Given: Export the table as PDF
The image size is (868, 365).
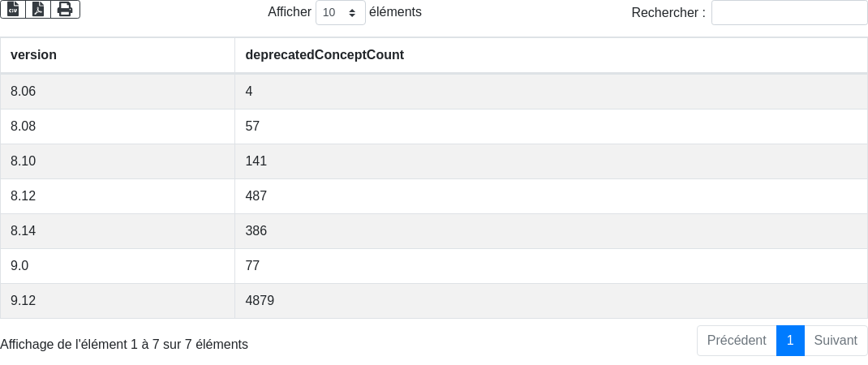Looking at the screenshot, I should pyautogui.click(x=38, y=10).
